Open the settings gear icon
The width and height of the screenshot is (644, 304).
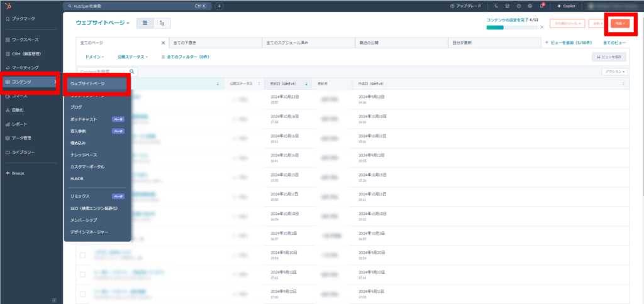point(530,6)
